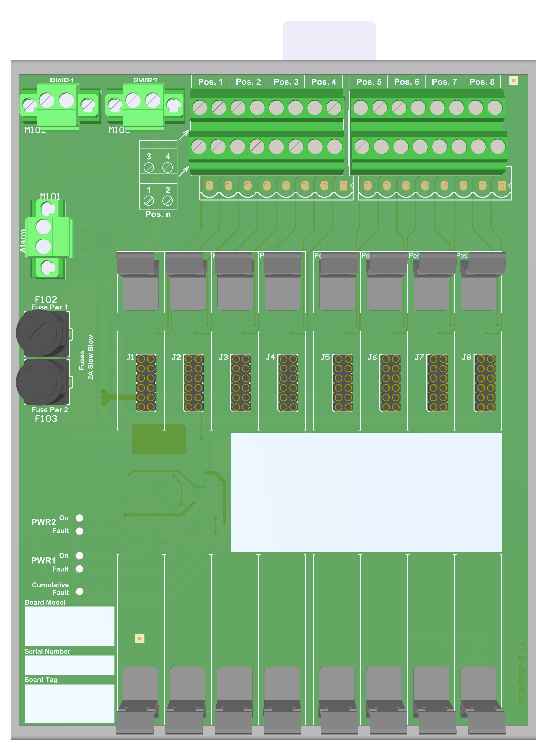Click the F102 fuse holder cap

(43, 333)
